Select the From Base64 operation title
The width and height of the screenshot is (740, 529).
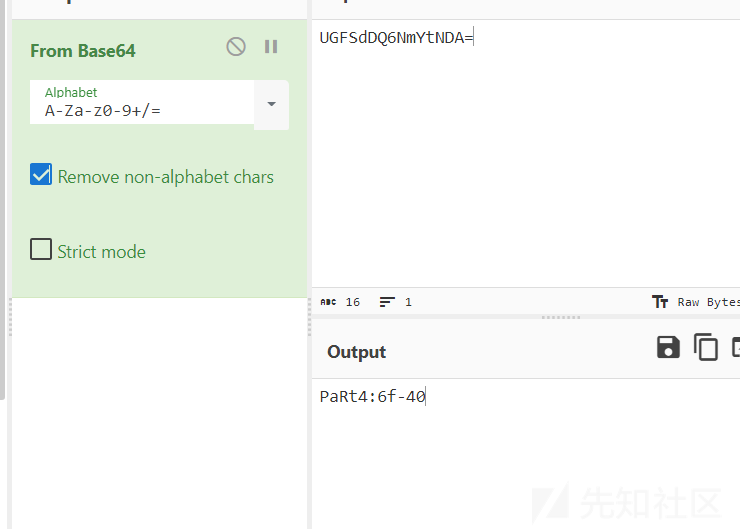(83, 51)
